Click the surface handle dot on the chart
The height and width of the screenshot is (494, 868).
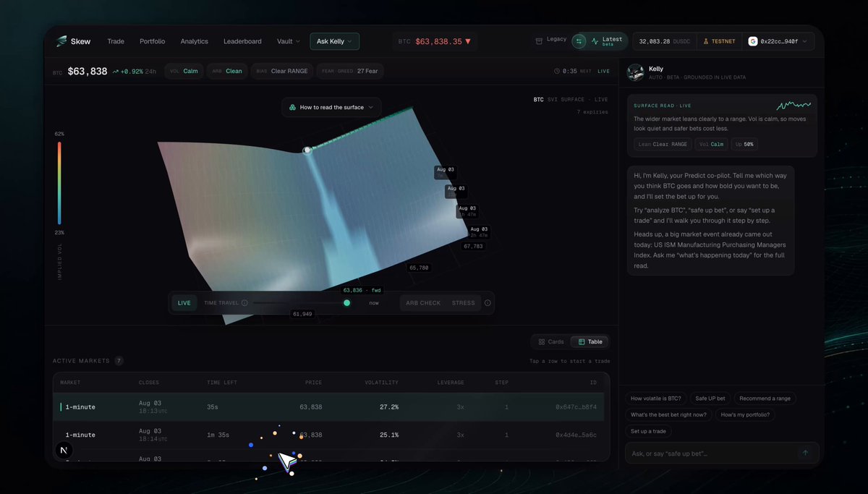307,150
